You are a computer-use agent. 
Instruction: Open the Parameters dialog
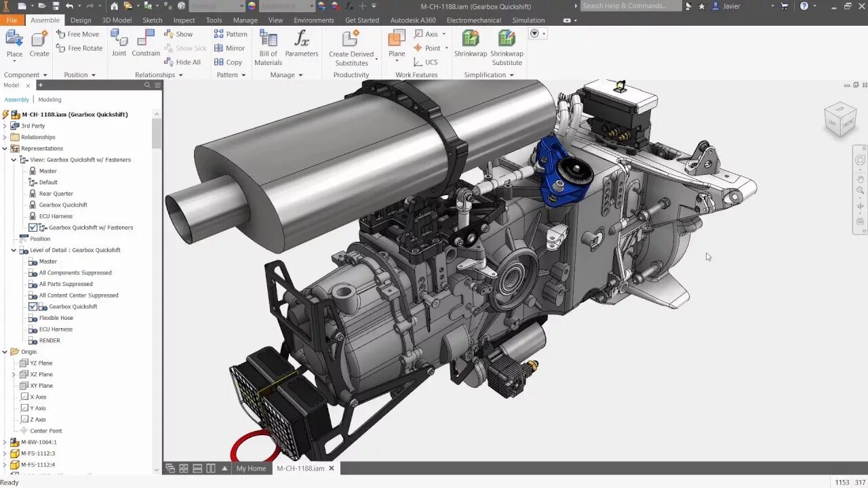point(301,45)
